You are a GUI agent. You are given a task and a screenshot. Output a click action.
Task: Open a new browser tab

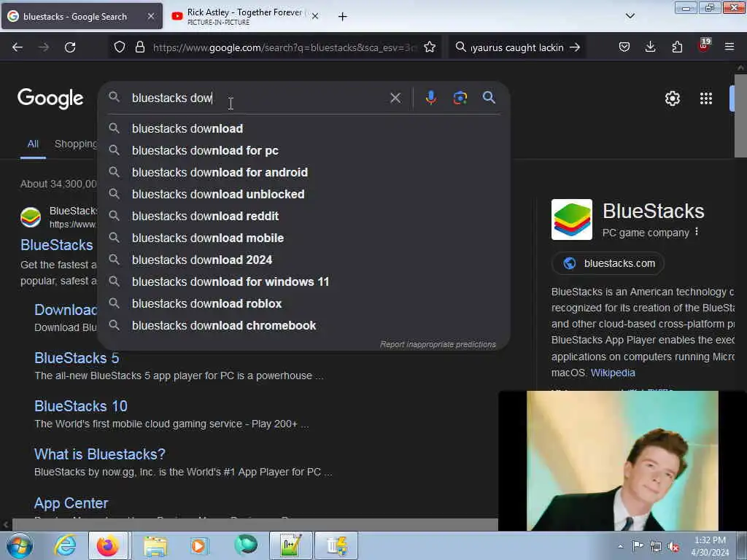pos(343,17)
